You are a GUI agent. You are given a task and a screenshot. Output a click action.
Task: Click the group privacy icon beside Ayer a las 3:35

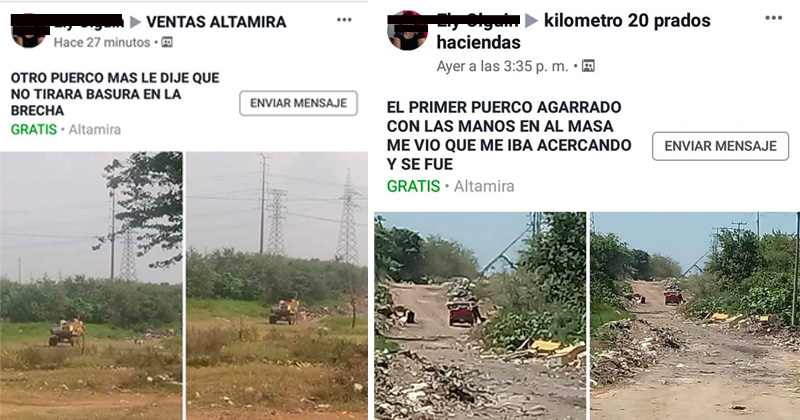tap(588, 66)
